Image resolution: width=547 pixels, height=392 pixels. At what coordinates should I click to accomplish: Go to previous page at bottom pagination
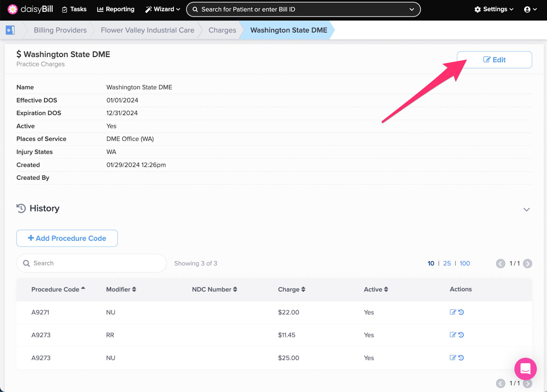(x=501, y=383)
